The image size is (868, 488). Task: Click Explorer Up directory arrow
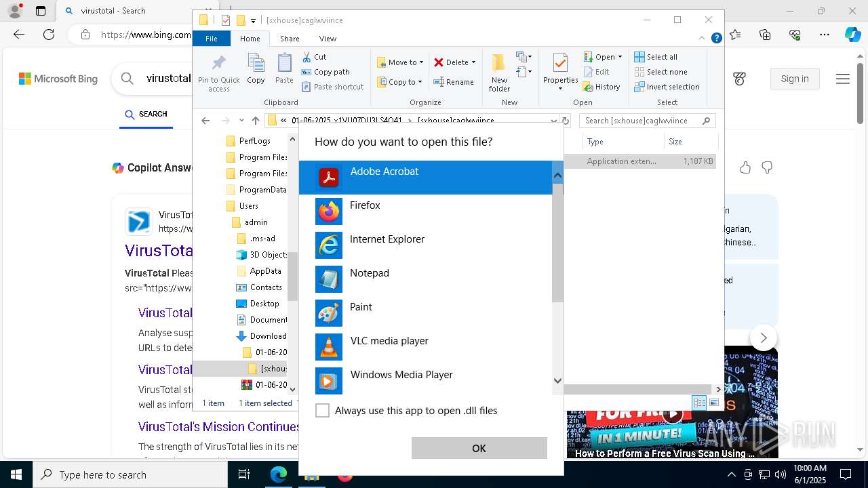[x=256, y=121]
